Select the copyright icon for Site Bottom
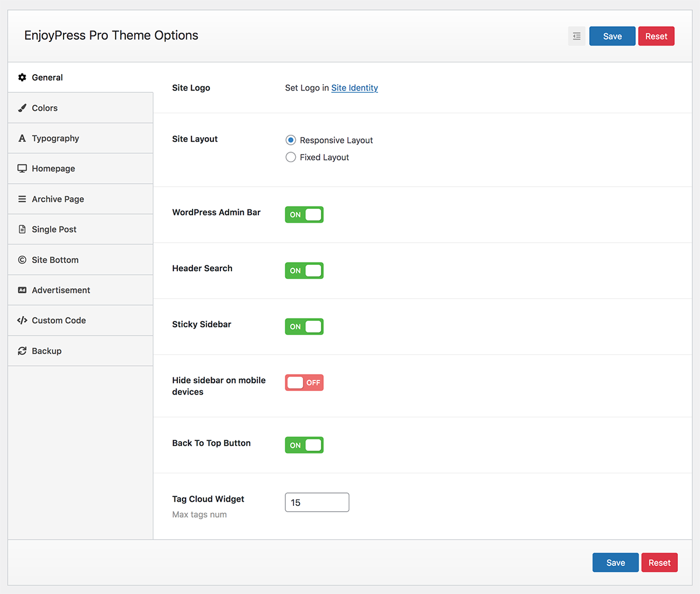This screenshot has height=594, width=700. [x=22, y=259]
